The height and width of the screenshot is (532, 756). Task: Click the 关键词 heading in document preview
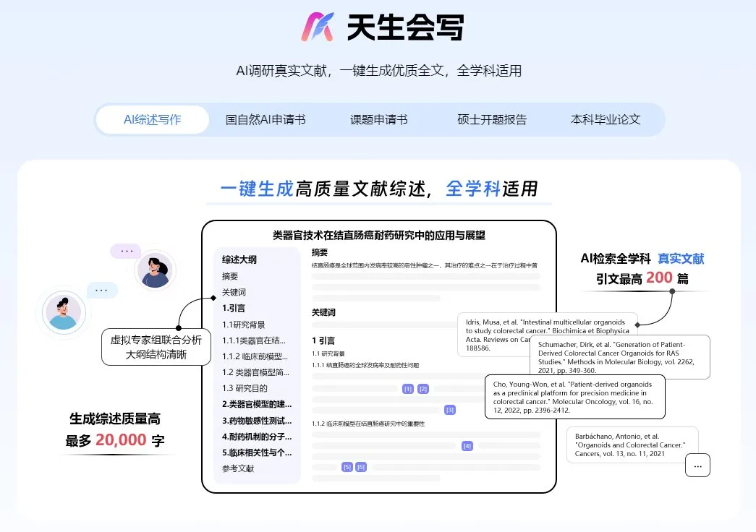[323, 312]
